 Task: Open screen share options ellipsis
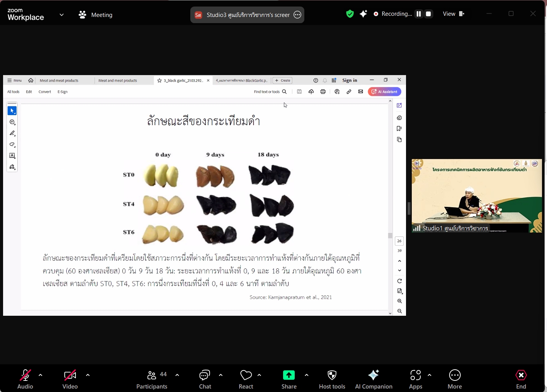pyautogui.click(x=297, y=15)
